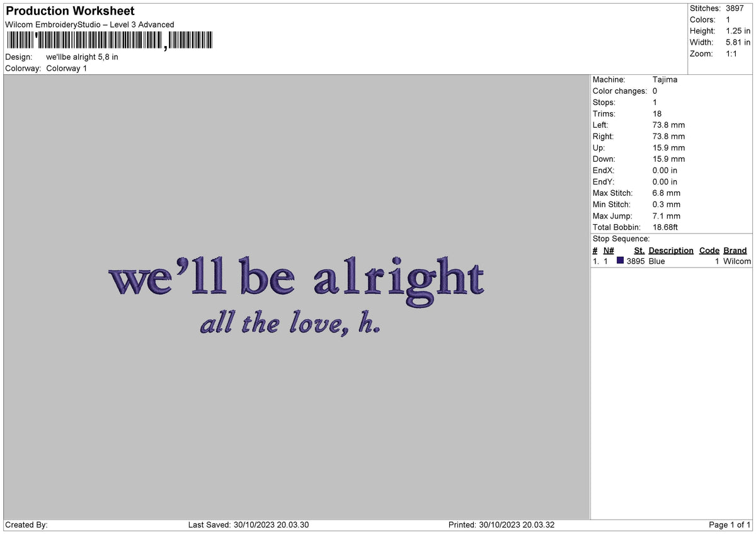
Task: Click the Code column header
Action: (x=709, y=250)
